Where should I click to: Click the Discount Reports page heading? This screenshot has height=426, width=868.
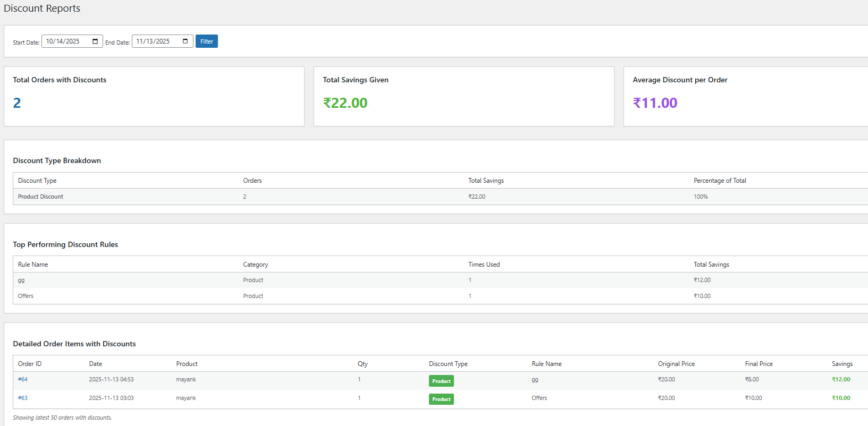(42, 8)
